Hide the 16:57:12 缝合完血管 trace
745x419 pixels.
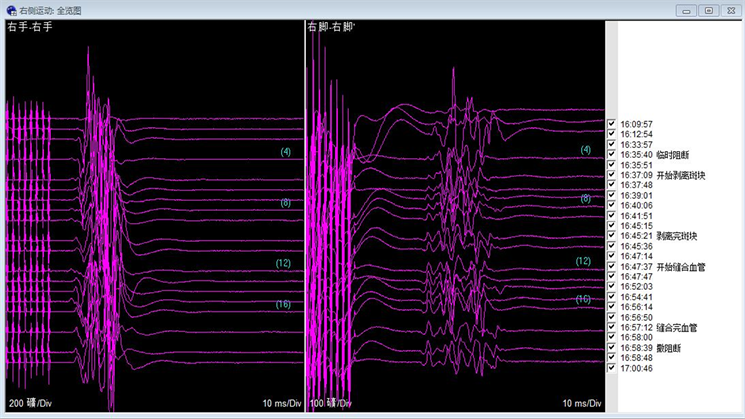tap(612, 327)
